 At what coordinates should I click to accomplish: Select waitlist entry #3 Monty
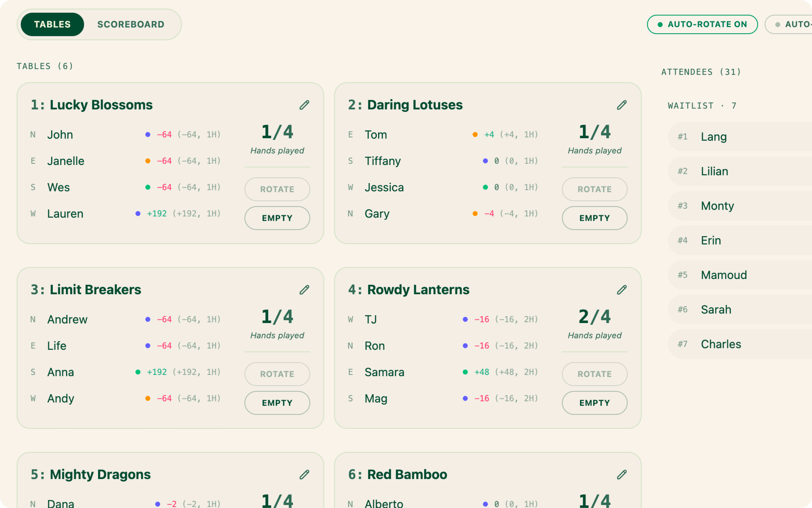coord(740,206)
